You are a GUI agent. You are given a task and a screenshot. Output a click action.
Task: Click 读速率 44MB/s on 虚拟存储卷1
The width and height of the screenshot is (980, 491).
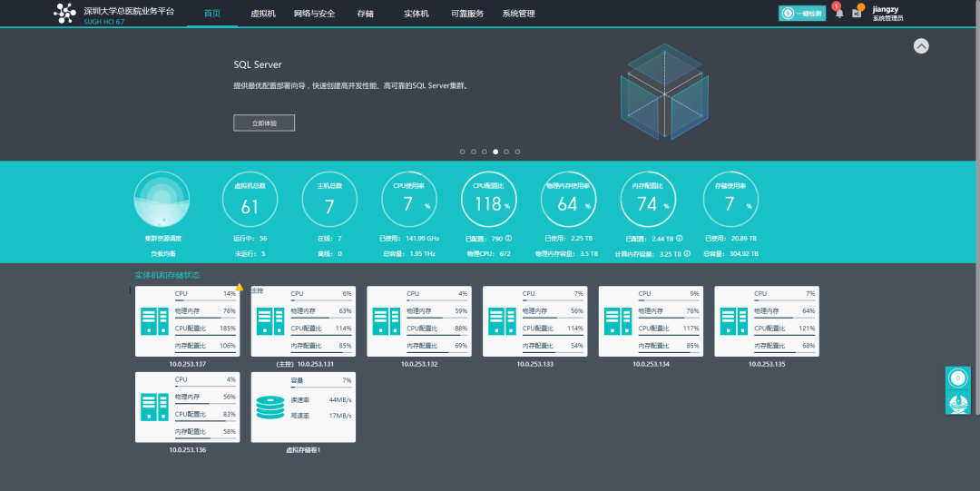(321, 399)
